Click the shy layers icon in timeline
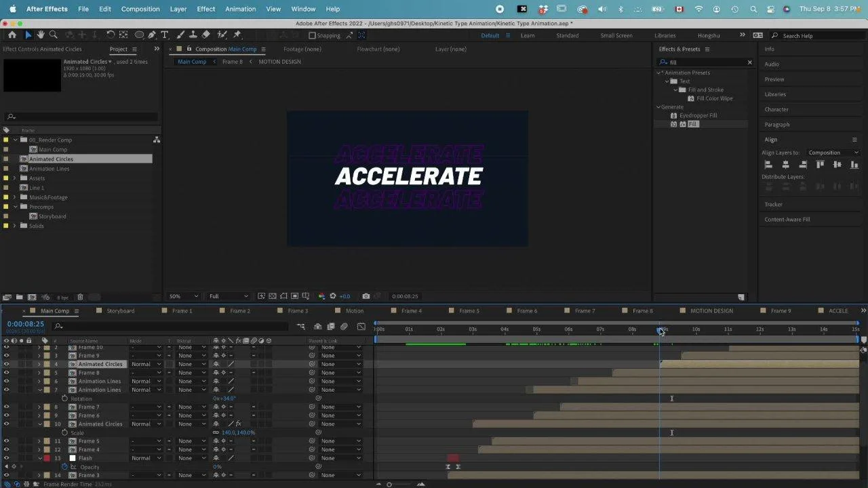The image size is (868, 488). coord(317,326)
